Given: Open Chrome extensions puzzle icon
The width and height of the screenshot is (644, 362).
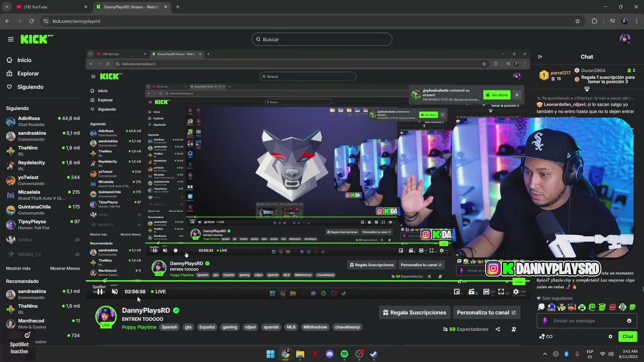Looking at the screenshot, I should coord(594,21).
